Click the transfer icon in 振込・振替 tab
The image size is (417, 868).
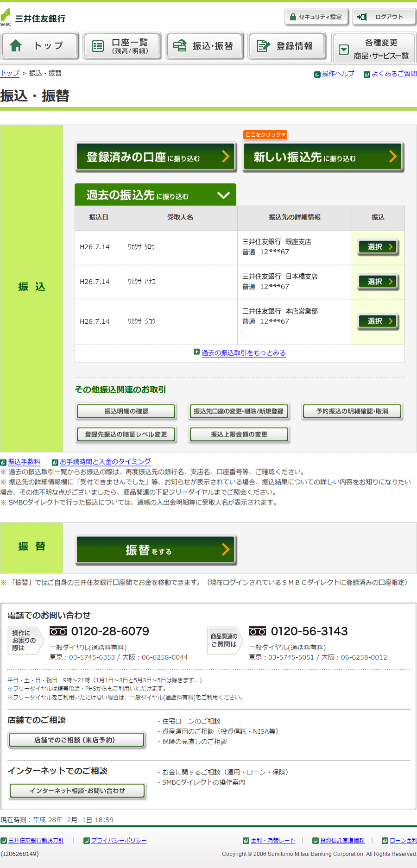180,45
